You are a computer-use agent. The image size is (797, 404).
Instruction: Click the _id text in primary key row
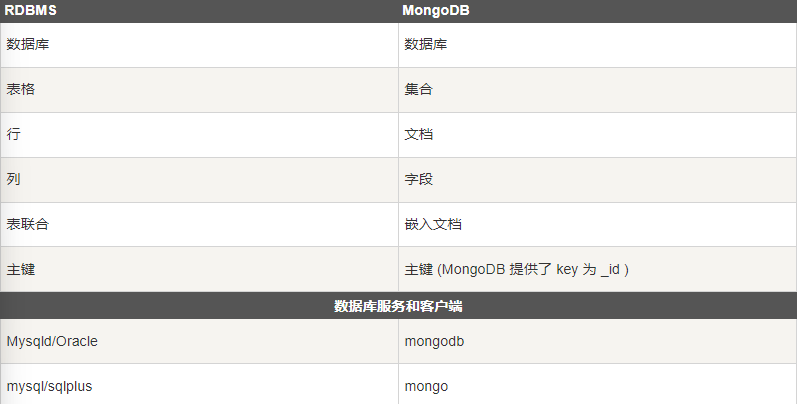610,270
